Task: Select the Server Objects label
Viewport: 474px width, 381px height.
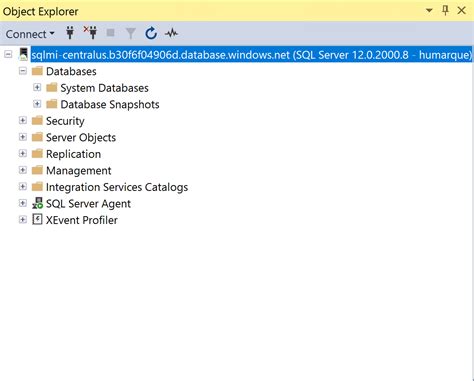Action: coord(81,138)
